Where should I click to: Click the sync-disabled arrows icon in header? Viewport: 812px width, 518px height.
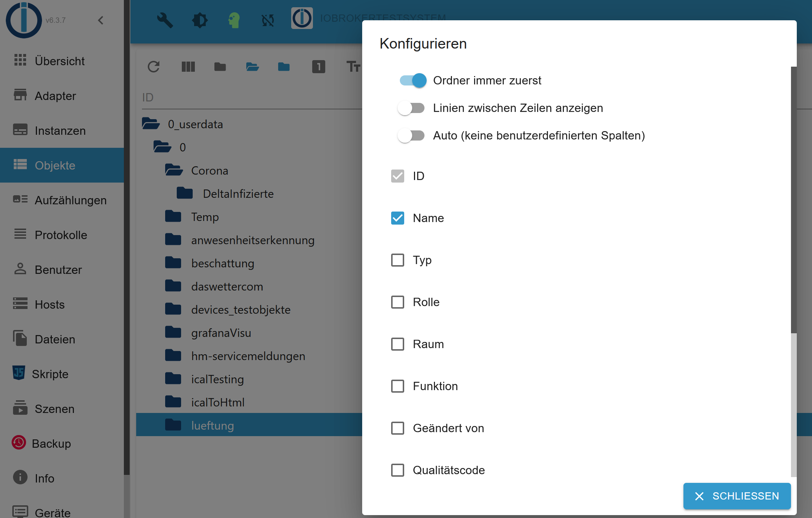268,20
